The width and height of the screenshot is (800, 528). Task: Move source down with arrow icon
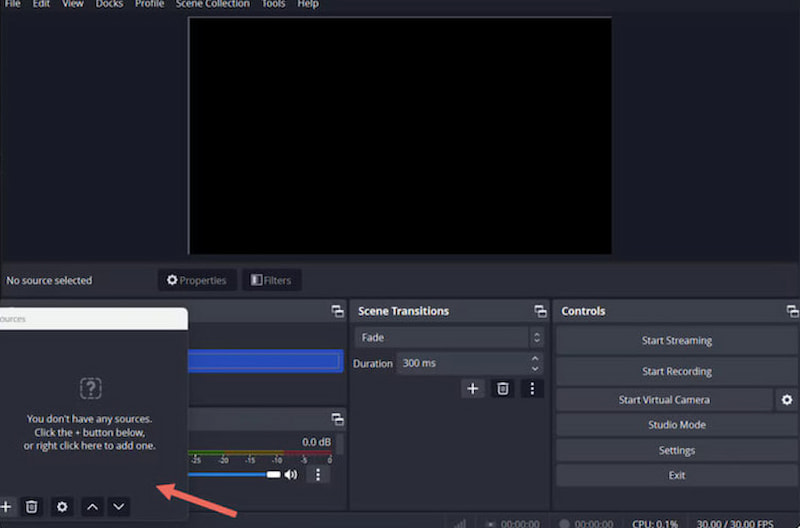coord(118,507)
